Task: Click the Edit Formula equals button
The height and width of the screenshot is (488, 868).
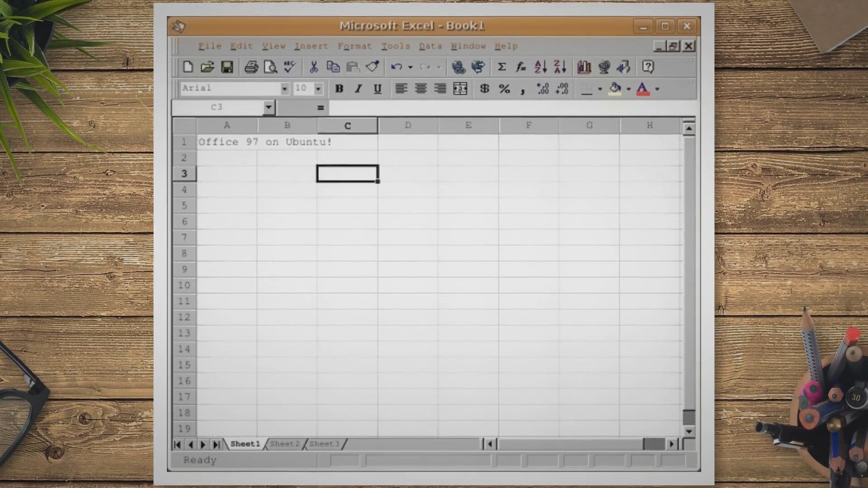Action: tap(321, 108)
